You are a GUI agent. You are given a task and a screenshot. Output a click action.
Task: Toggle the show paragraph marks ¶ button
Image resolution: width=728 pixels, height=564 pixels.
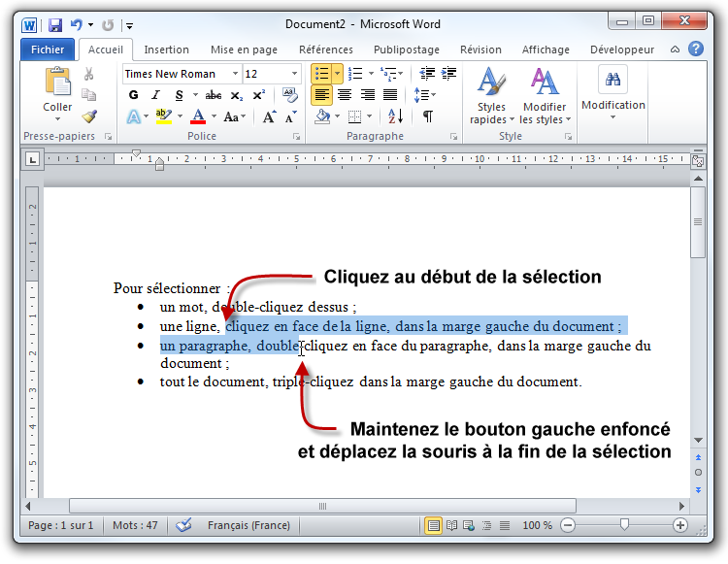pos(428,116)
